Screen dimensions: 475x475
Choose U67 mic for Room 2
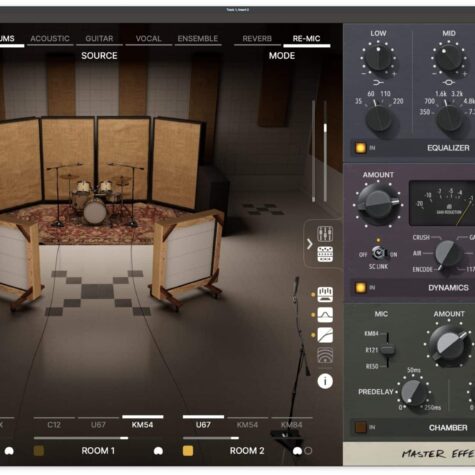[203, 425]
